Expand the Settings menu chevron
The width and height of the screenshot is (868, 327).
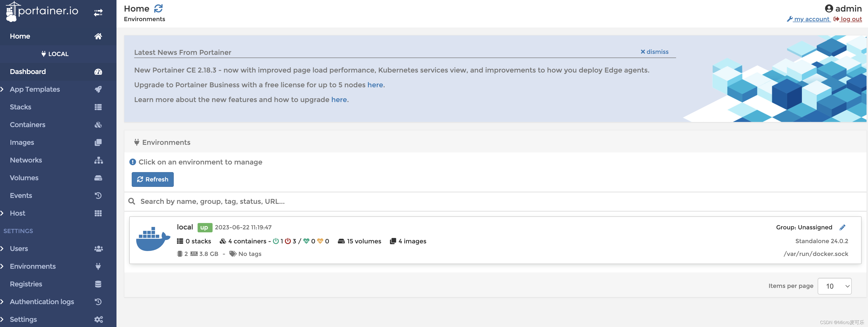click(x=2, y=319)
